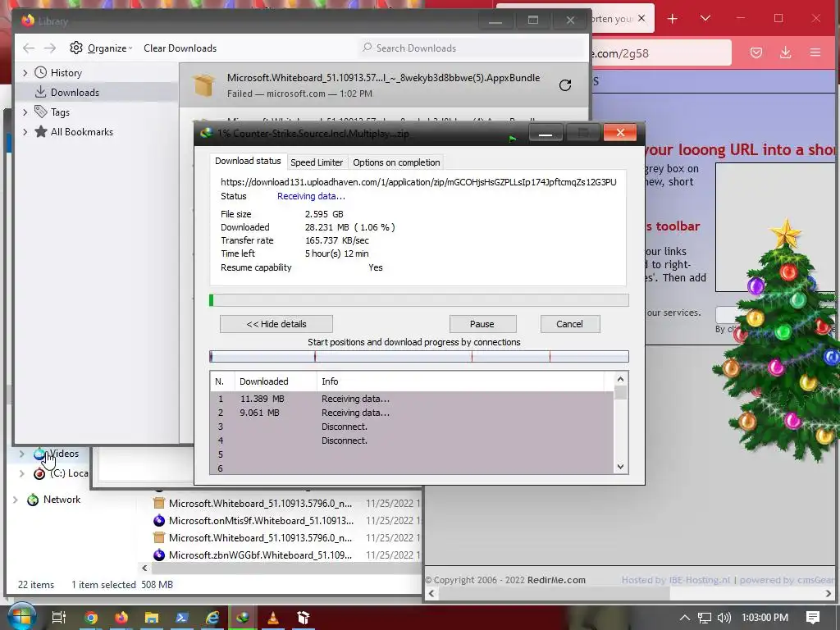
Task: Expand the (C:) Local disk node
Action: 21,473
